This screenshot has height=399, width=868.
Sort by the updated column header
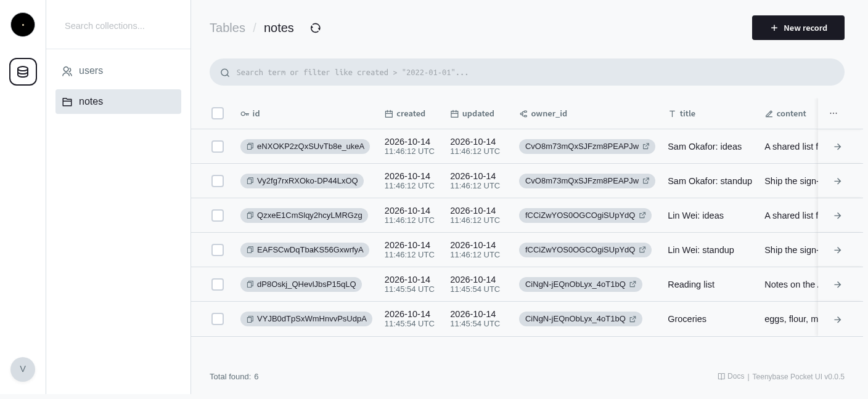pyautogui.click(x=472, y=113)
